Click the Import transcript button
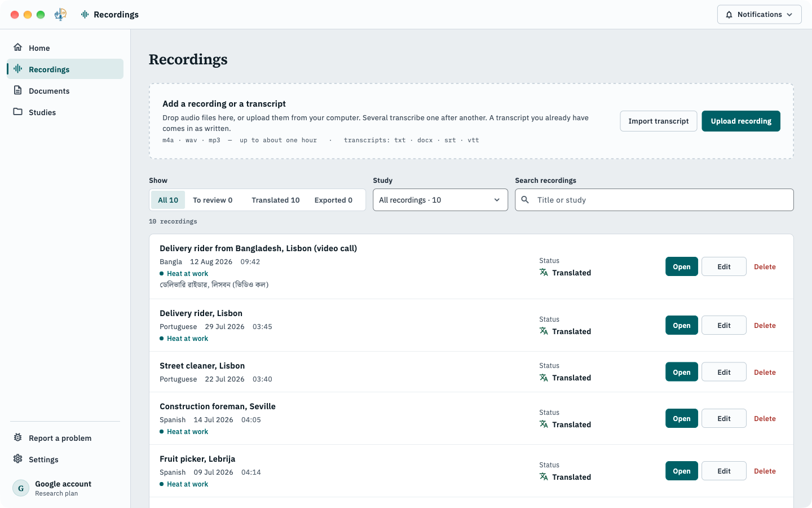Image resolution: width=812 pixels, height=508 pixels. click(659, 121)
